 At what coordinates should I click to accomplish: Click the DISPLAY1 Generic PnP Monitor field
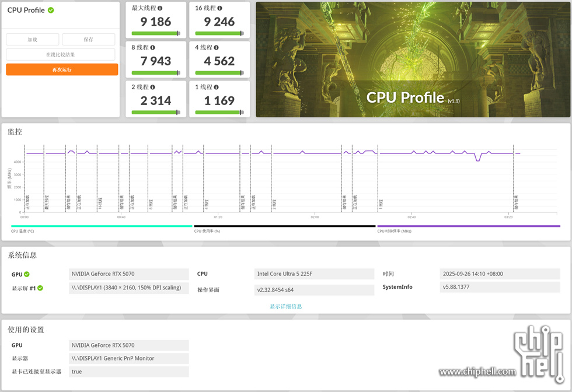tap(129, 358)
